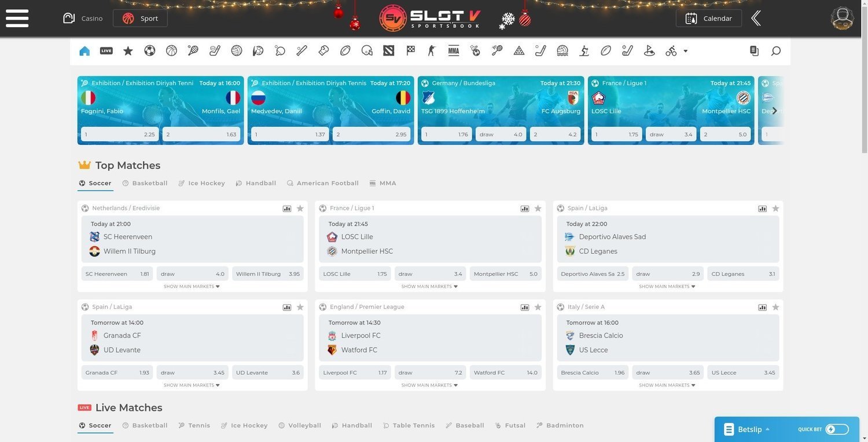This screenshot has width=868, height=442.
Task: Favorite the Netherlands Eredivisie match star
Action: 300,209
